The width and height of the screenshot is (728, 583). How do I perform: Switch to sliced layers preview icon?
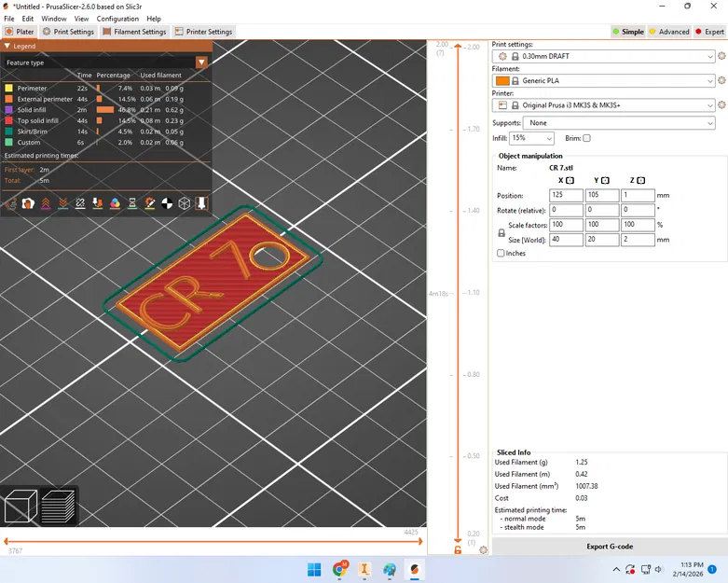click(58, 507)
